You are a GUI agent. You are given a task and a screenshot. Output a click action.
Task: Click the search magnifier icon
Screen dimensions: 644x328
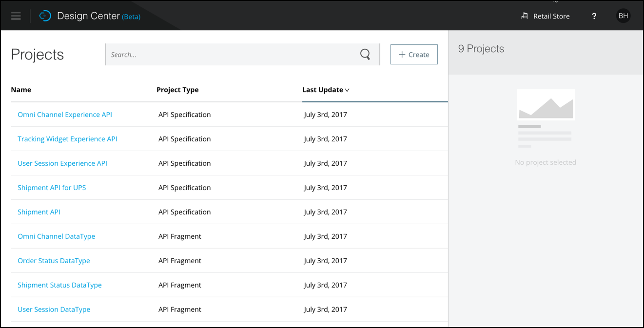(x=365, y=55)
